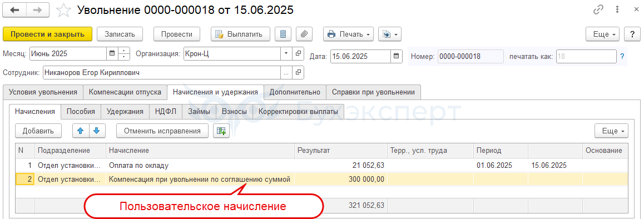644x219 pixels.
Task: Open calendar picker for Дата field
Action: 396,56
